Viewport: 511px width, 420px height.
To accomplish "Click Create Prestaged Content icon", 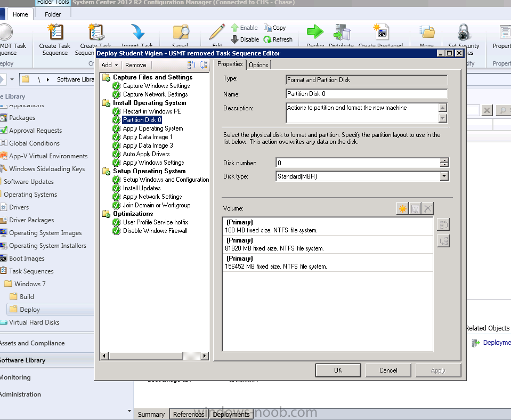I will 381,32.
